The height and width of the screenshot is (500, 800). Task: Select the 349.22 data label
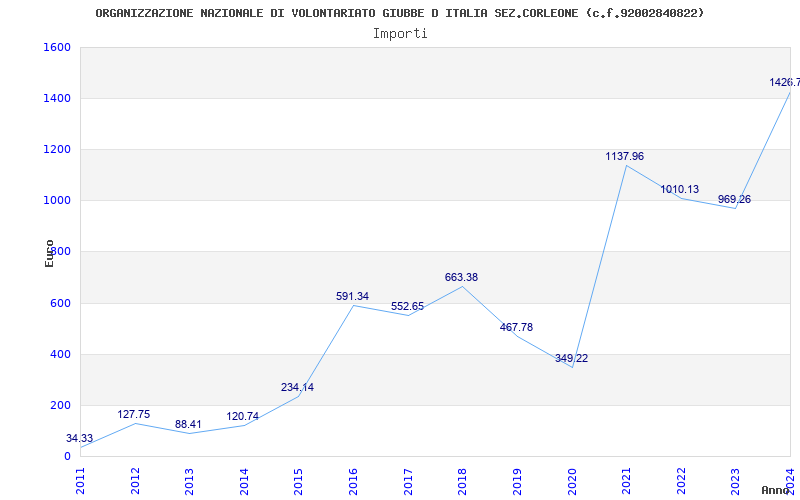(x=571, y=359)
